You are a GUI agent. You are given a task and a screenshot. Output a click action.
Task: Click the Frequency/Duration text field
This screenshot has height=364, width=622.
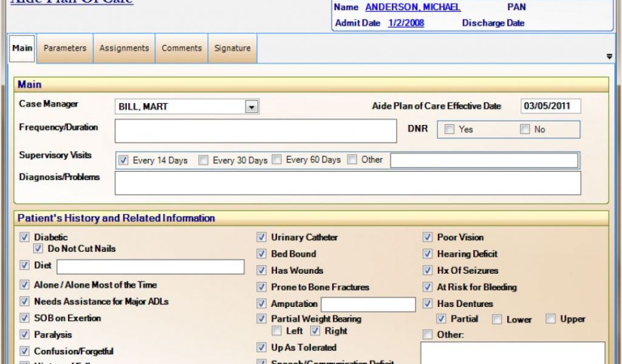tap(255, 131)
